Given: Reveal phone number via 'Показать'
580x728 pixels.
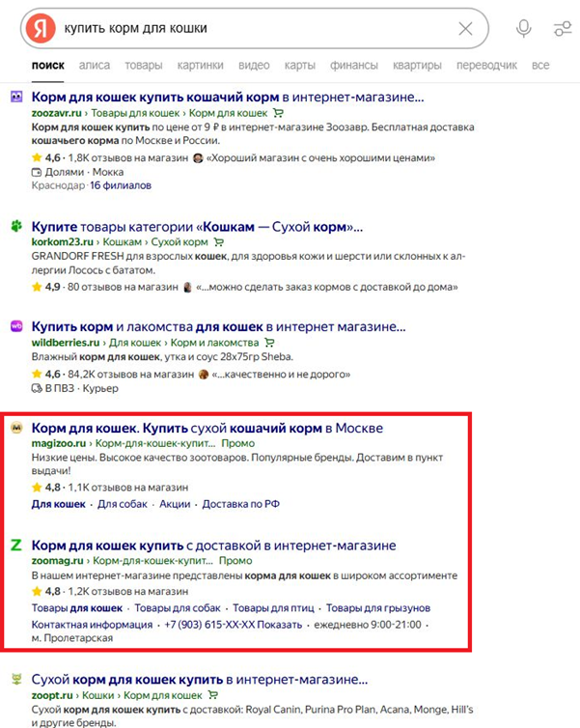Looking at the screenshot, I should [279, 625].
